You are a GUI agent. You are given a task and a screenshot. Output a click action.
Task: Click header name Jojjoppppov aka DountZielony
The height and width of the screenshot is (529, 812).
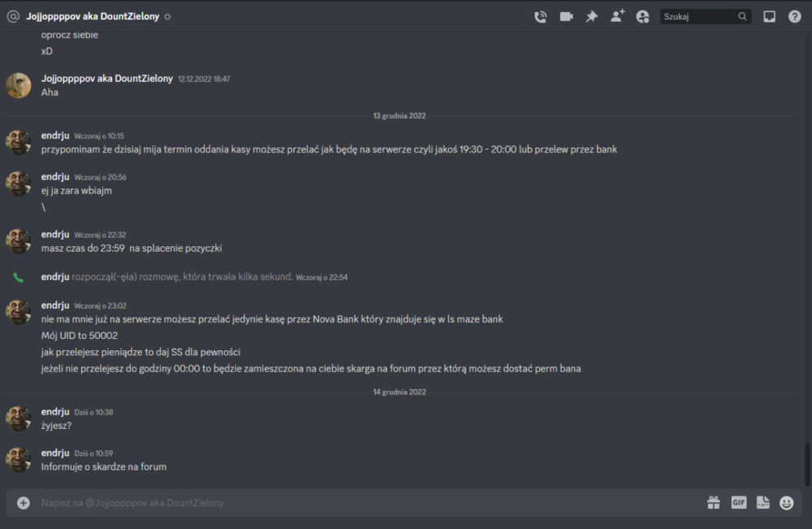(x=93, y=16)
